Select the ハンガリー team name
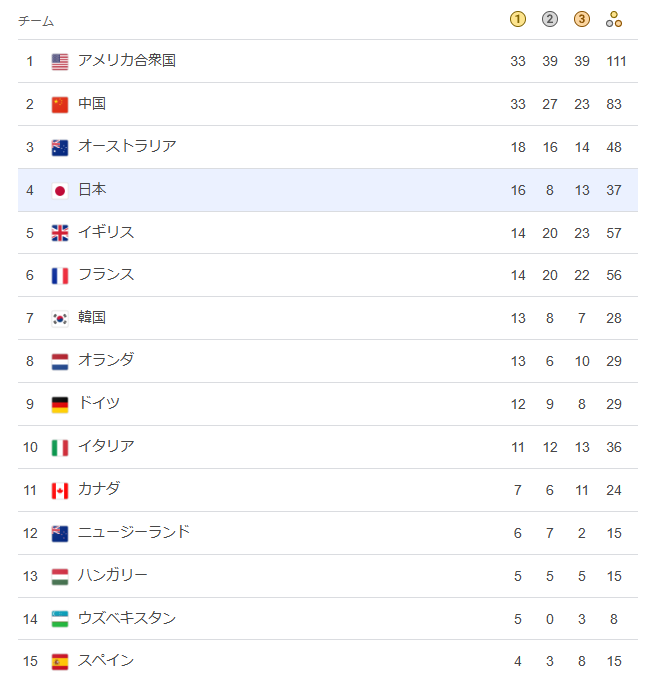 point(112,575)
